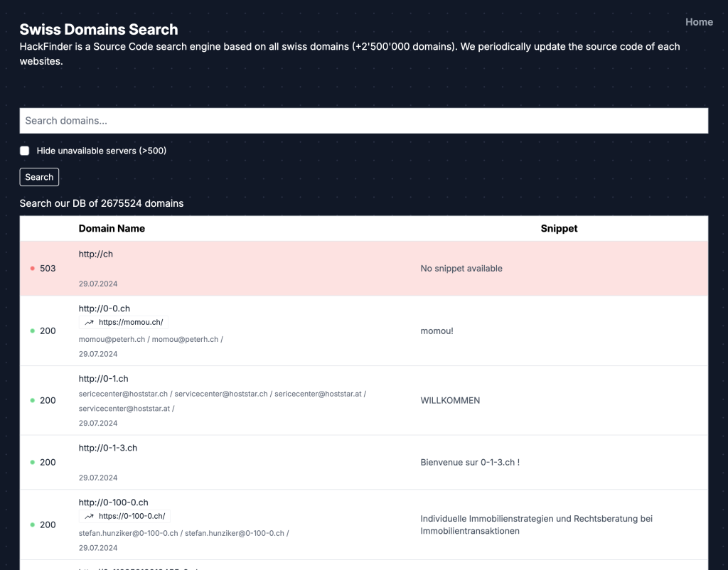Screen dimensions: 728x570
Task: Click the redirect arrow icon beside https://momou.ch/
Action: pos(90,323)
